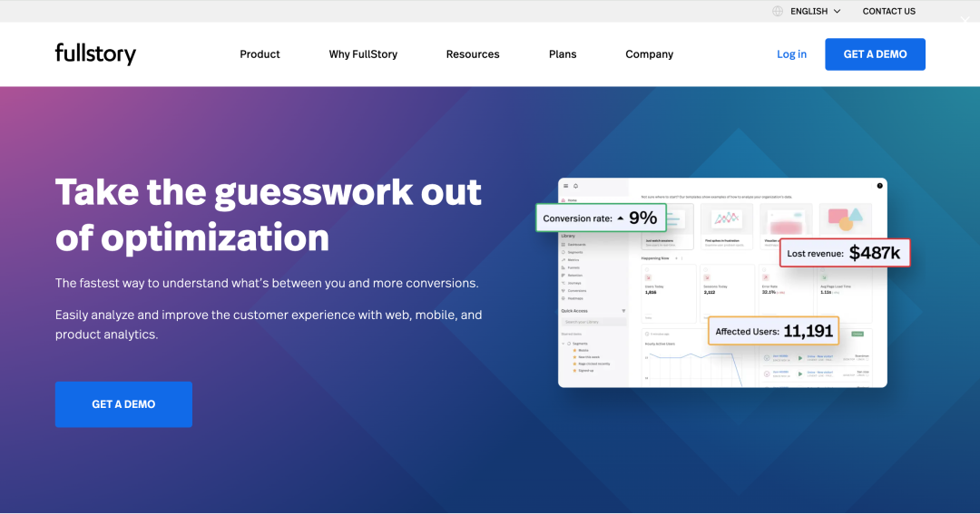Click the Error Rate 32.1% card
This screenshot has height=514, width=980.
pyautogui.click(x=786, y=293)
